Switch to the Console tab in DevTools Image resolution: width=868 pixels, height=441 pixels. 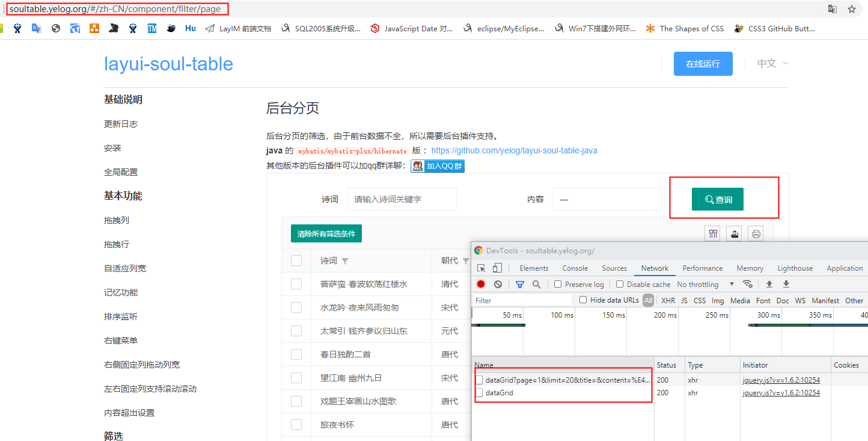(x=575, y=268)
